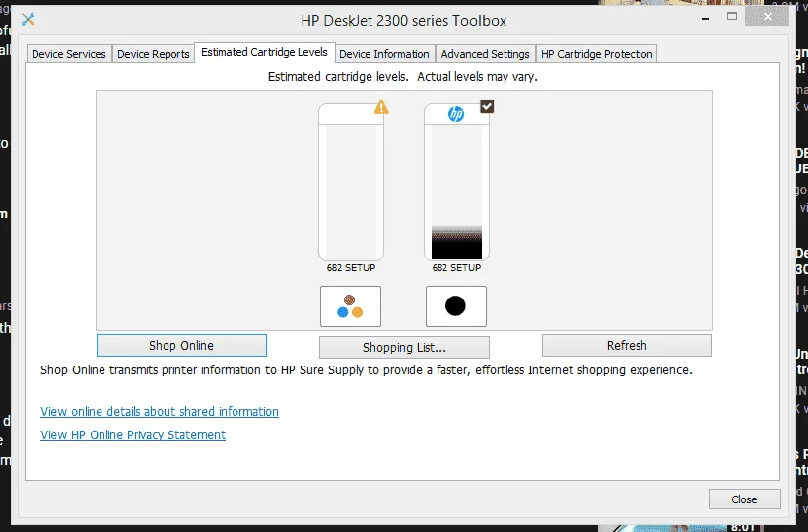Click the Shop Online button
The image size is (808, 532).
point(181,345)
